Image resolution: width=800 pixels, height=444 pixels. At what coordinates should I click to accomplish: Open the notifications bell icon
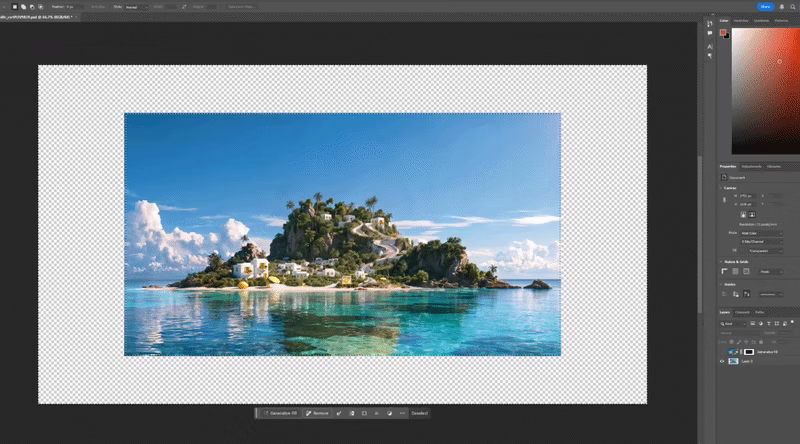(x=782, y=7)
